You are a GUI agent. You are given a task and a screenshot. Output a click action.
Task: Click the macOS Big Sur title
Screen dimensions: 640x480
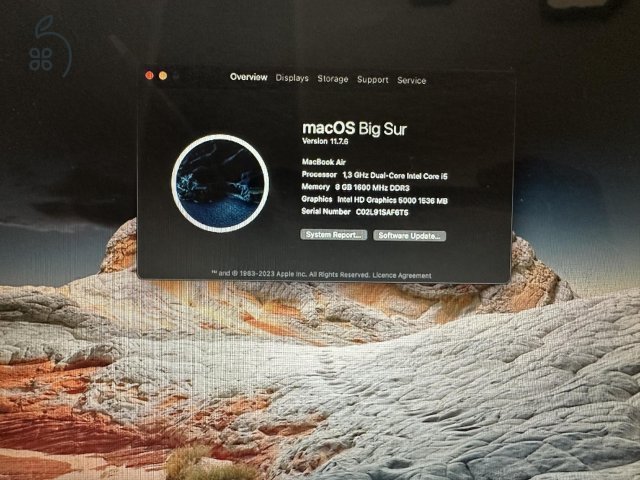point(354,129)
